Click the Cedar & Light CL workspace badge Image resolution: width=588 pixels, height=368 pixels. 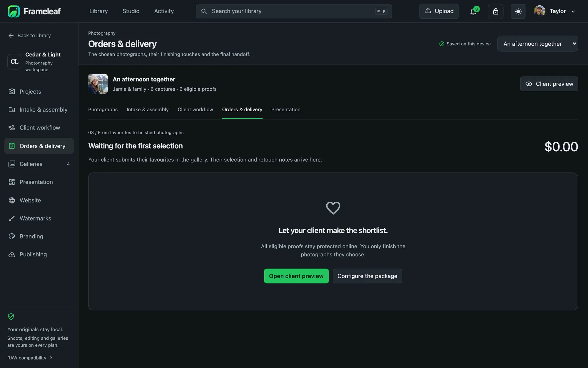[14, 62]
